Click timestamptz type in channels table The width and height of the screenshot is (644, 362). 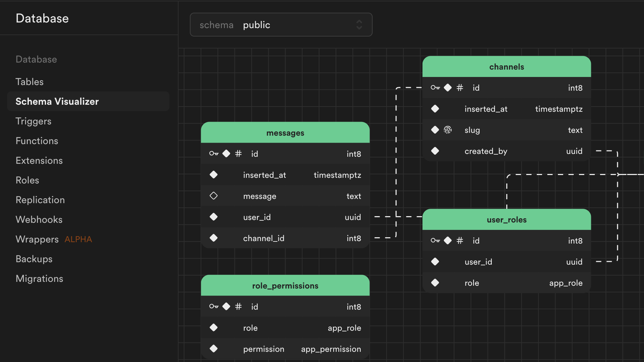pos(559,109)
